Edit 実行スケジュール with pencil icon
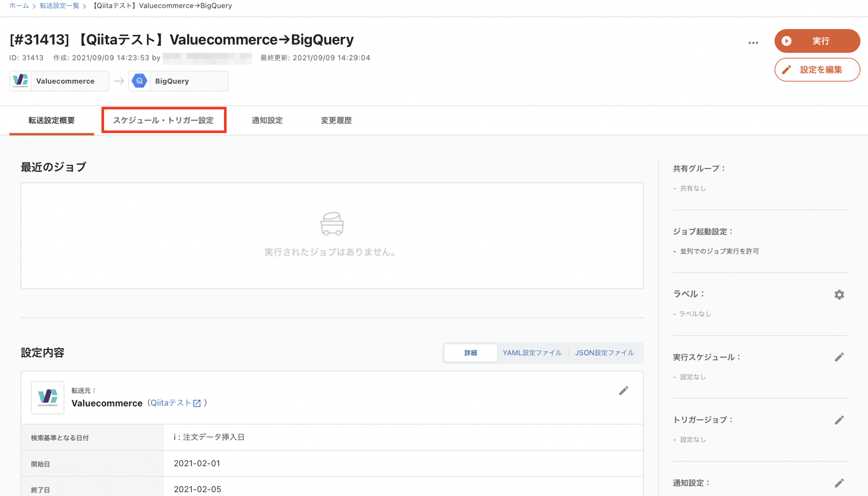This screenshot has width=868, height=496. pyautogui.click(x=839, y=357)
